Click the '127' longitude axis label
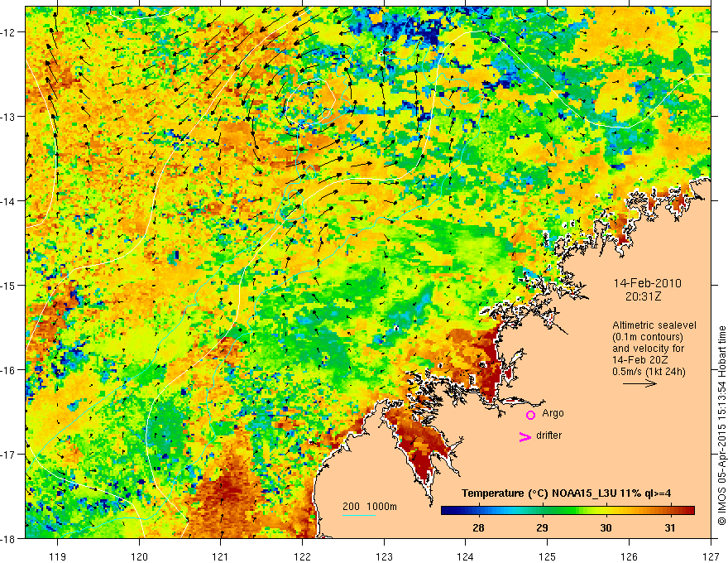The width and height of the screenshot is (728, 563). point(711,556)
